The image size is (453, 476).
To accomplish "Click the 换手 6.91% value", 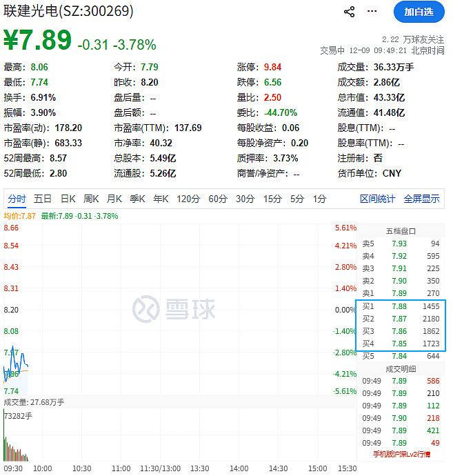I will coord(43,97).
